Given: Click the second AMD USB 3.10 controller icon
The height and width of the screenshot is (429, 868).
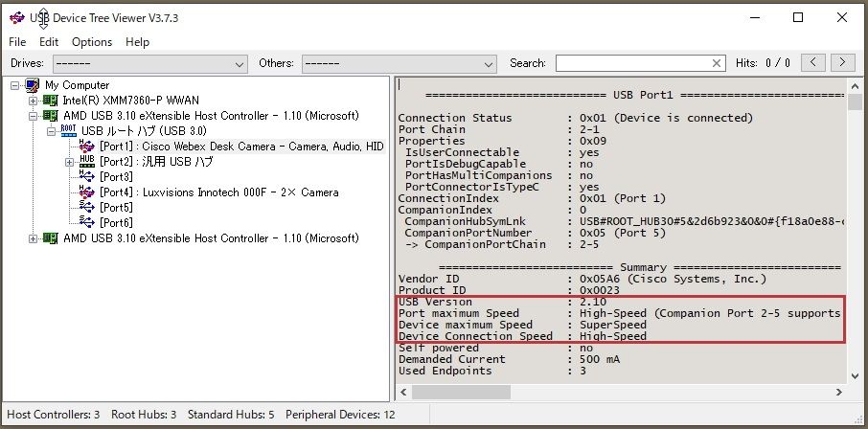Looking at the screenshot, I should (x=51, y=238).
